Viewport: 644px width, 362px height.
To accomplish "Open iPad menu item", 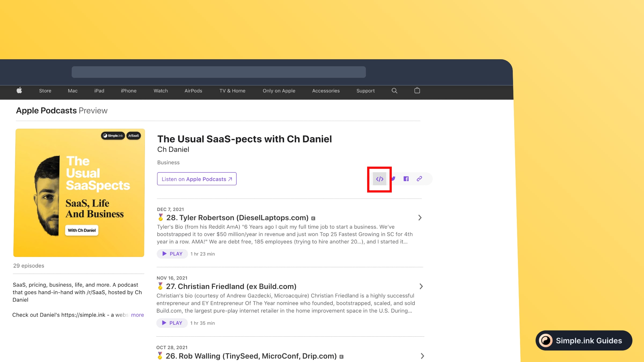I will tap(99, 91).
